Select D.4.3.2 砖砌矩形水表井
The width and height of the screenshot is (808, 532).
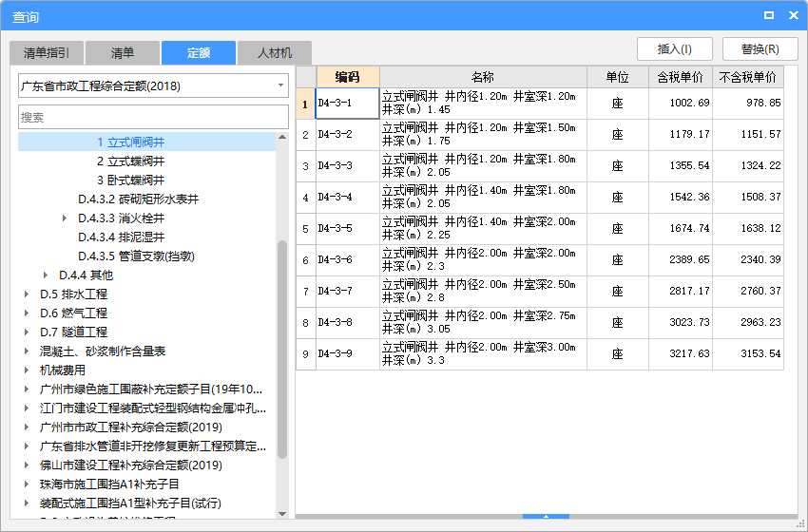[x=138, y=199]
